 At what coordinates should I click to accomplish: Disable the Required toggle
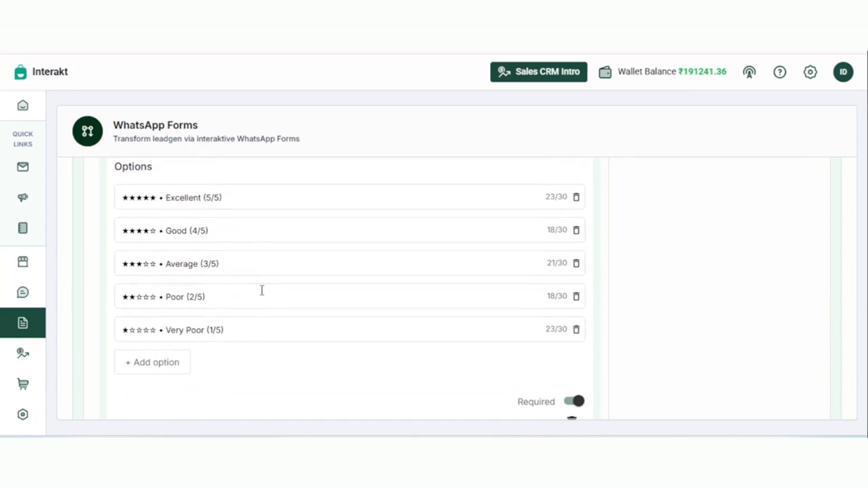[x=574, y=401]
